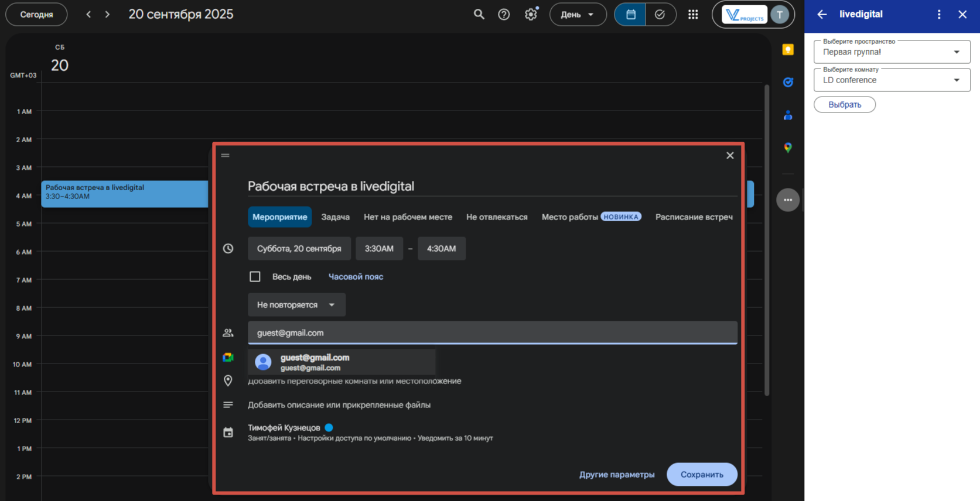Click the "Сохранить" button
Screen dimensions: 980x501
(x=702, y=475)
